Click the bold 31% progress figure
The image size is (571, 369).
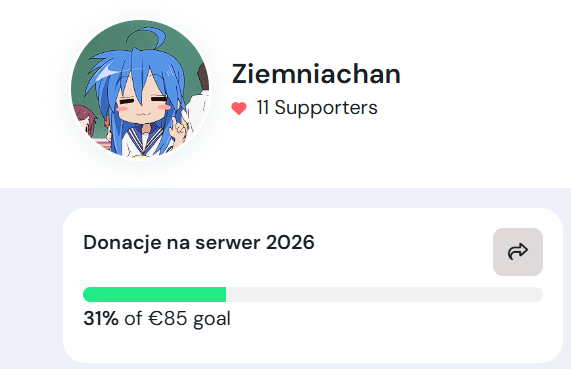(101, 318)
